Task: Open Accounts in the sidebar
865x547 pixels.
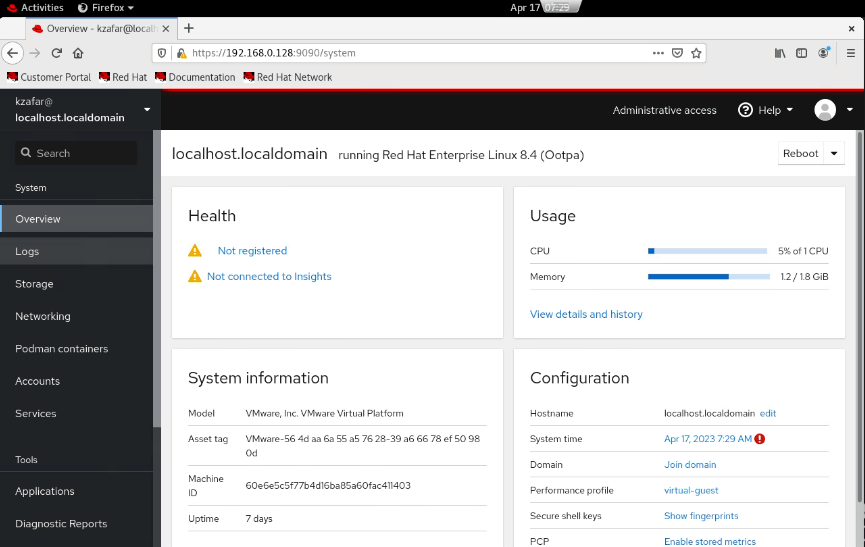Action: coord(76,381)
